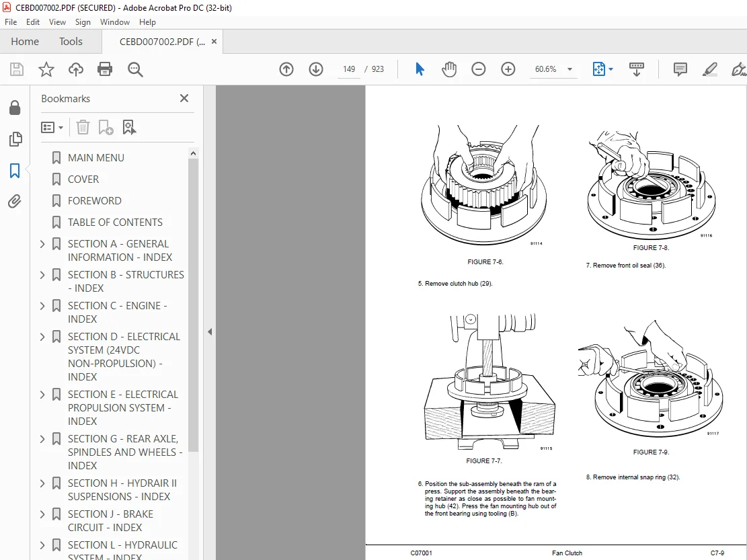Jump to TABLE OF CONTENTS bookmark
This screenshot has width=747, height=560.
coord(115,222)
